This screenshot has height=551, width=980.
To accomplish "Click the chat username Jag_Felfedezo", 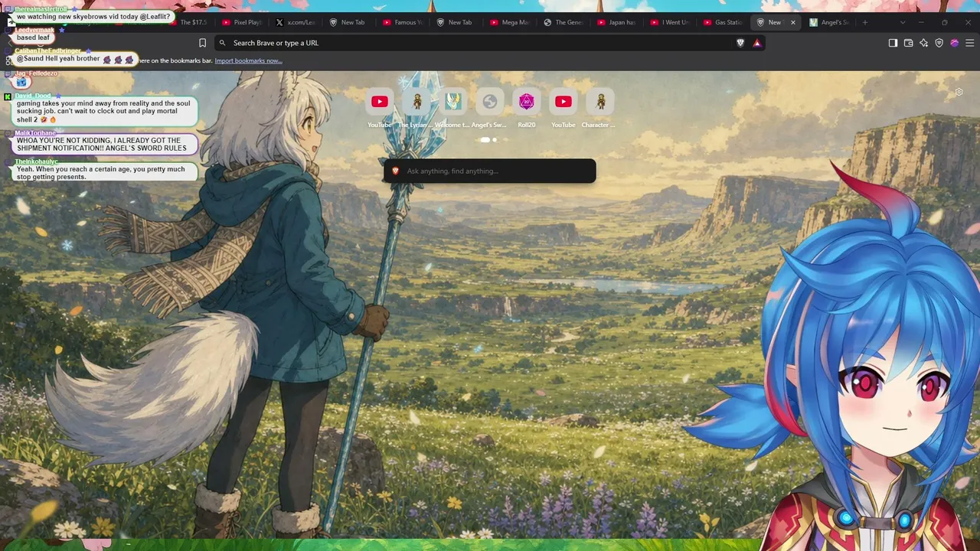I will click(x=36, y=73).
